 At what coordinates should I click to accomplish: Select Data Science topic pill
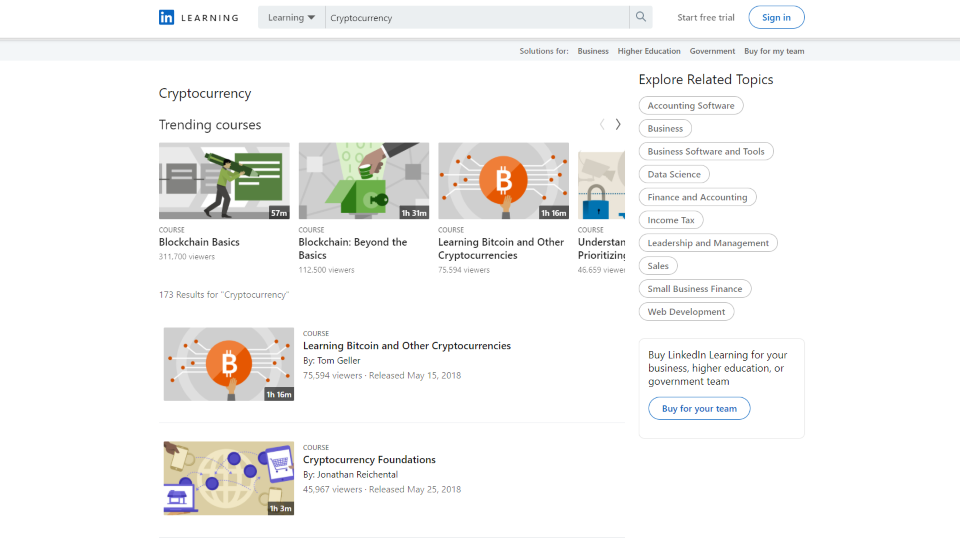(674, 174)
